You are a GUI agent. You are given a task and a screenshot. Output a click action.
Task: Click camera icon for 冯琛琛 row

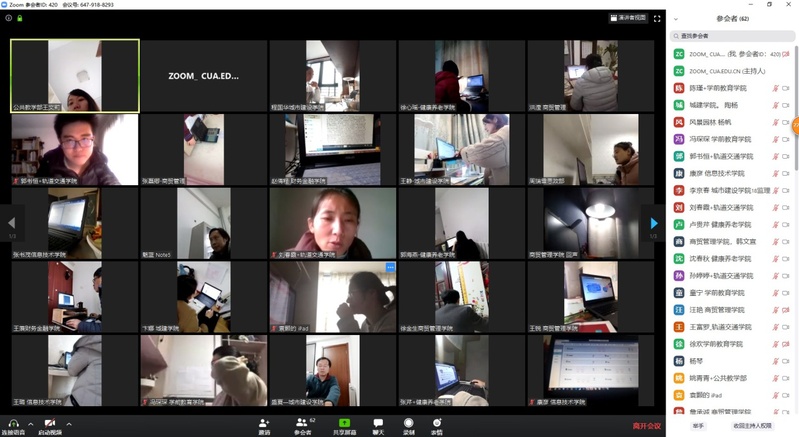pyautogui.click(x=785, y=139)
